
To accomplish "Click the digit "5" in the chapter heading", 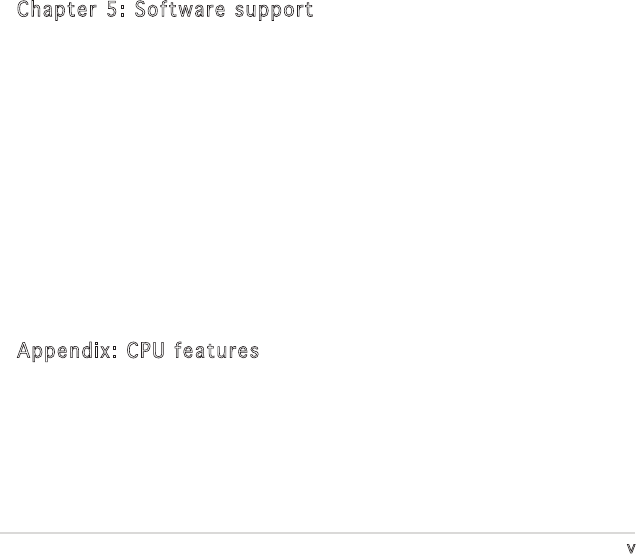I will coord(112,12).
